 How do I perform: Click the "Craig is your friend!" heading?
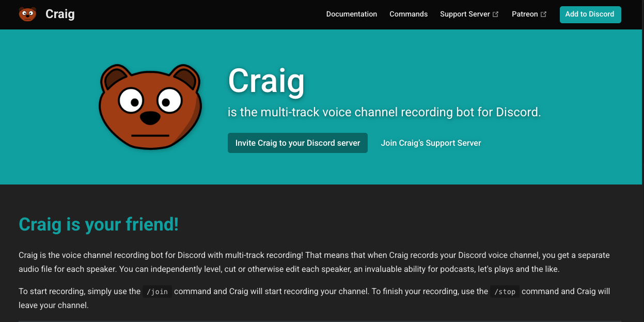click(x=99, y=224)
